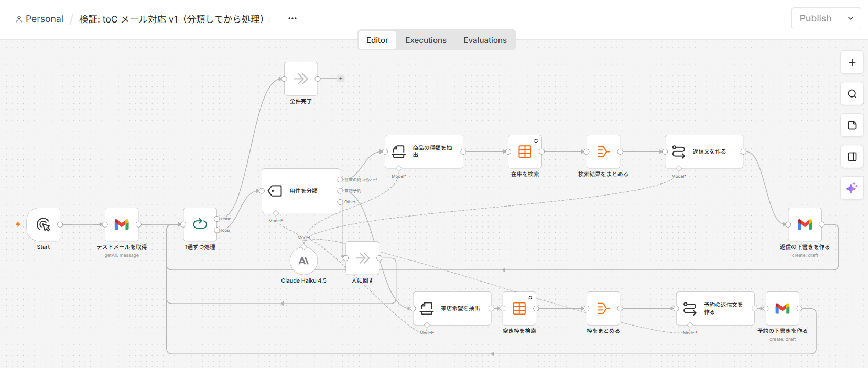Image resolution: width=868 pixels, height=368 pixels.
Task: Click the 'create: draft' text under 予約の下書きを作る
Action: click(x=783, y=339)
